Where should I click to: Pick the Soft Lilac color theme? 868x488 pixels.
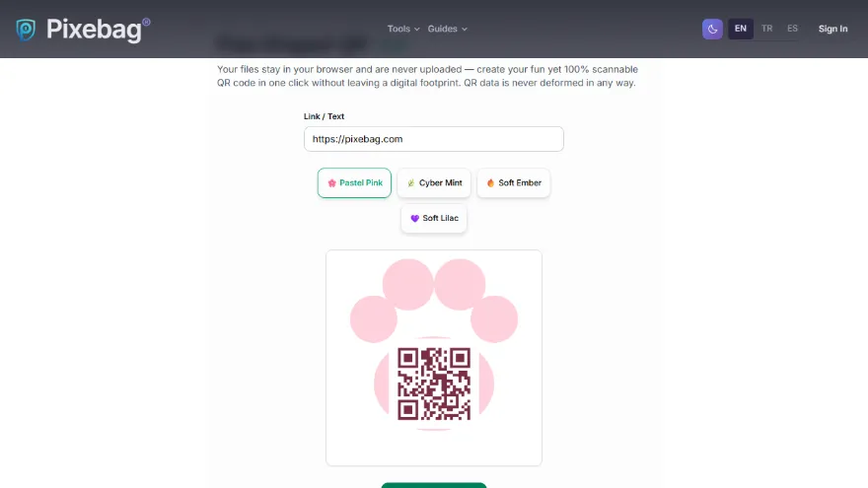tap(434, 219)
